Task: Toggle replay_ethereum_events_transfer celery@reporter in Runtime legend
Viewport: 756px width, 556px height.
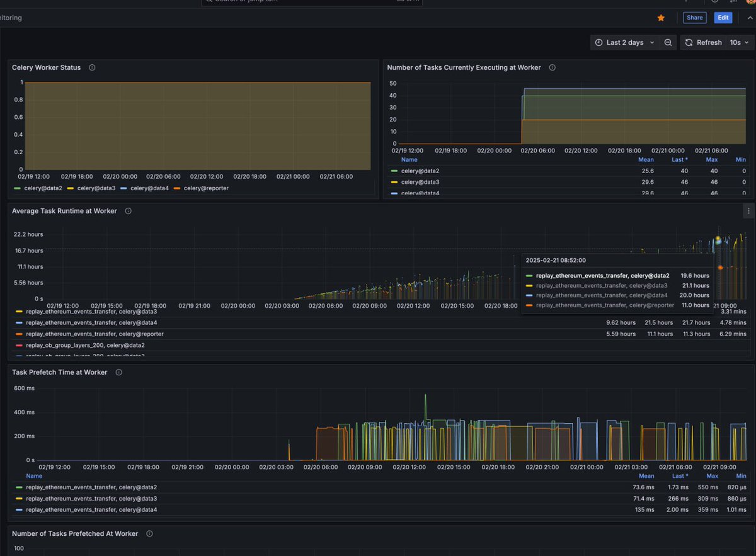Action: [x=94, y=334]
